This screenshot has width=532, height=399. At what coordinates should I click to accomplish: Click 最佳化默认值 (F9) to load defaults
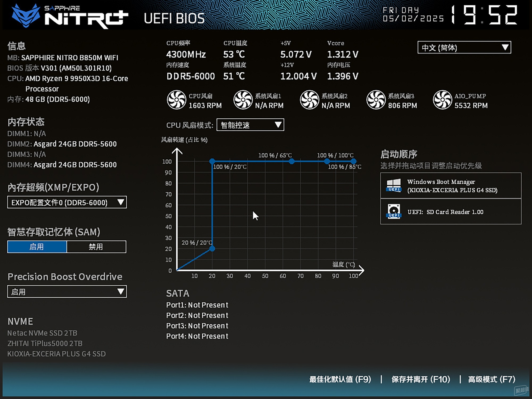click(x=340, y=379)
